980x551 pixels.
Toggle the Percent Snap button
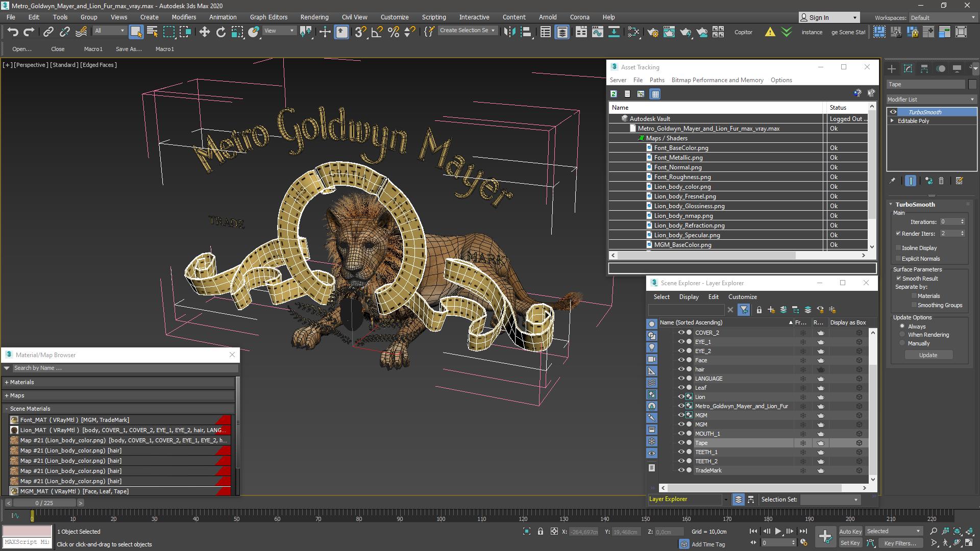click(393, 32)
